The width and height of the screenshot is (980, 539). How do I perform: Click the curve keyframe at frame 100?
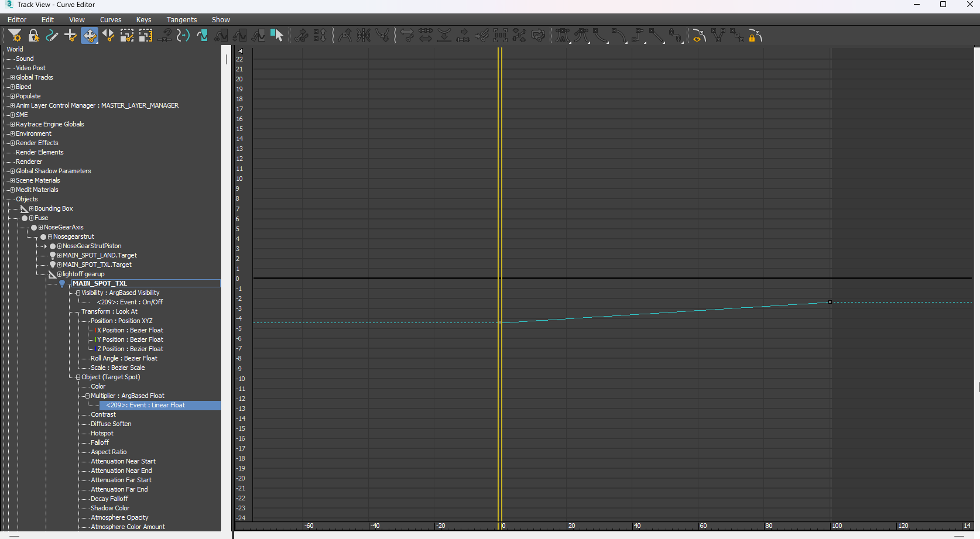pos(830,302)
